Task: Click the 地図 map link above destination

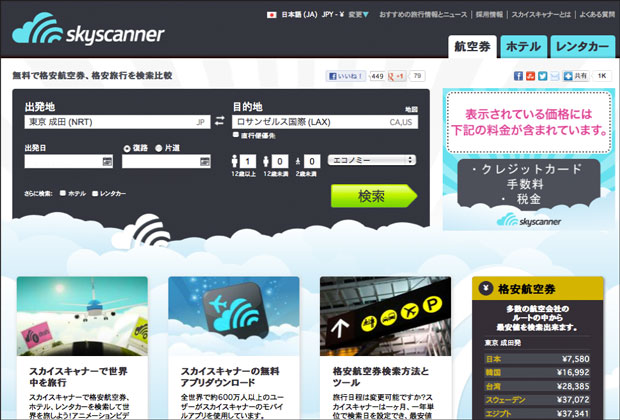Action: pyautogui.click(x=411, y=109)
